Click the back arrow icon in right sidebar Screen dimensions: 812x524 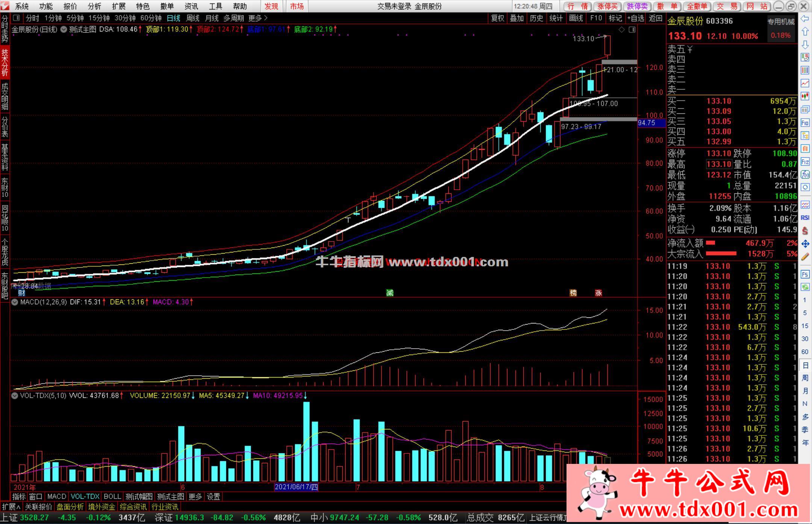pos(805,19)
